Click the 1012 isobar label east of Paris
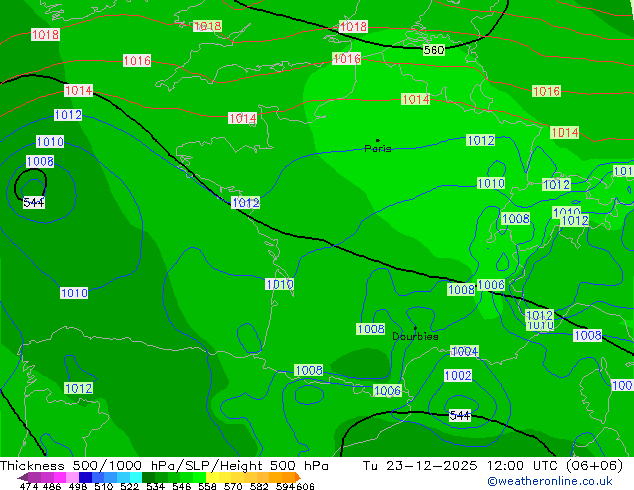Viewport: 634px width, 490px height. pyautogui.click(x=480, y=140)
